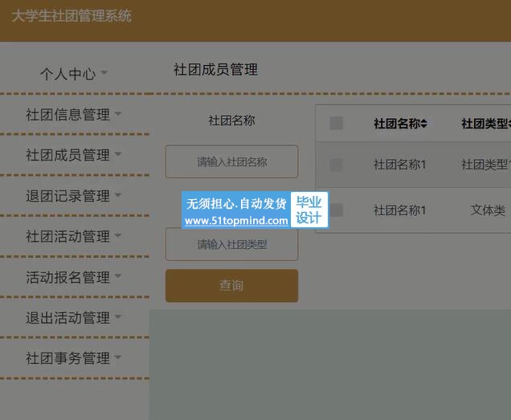Expand the 社团成员管理 menu arrow
This screenshot has height=420, width=511.
(118, 153)
